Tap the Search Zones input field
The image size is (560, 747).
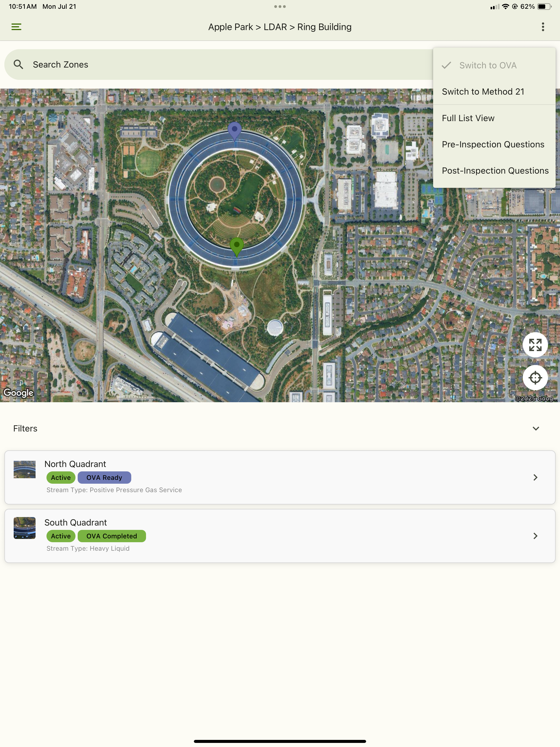tap(218, 65)
